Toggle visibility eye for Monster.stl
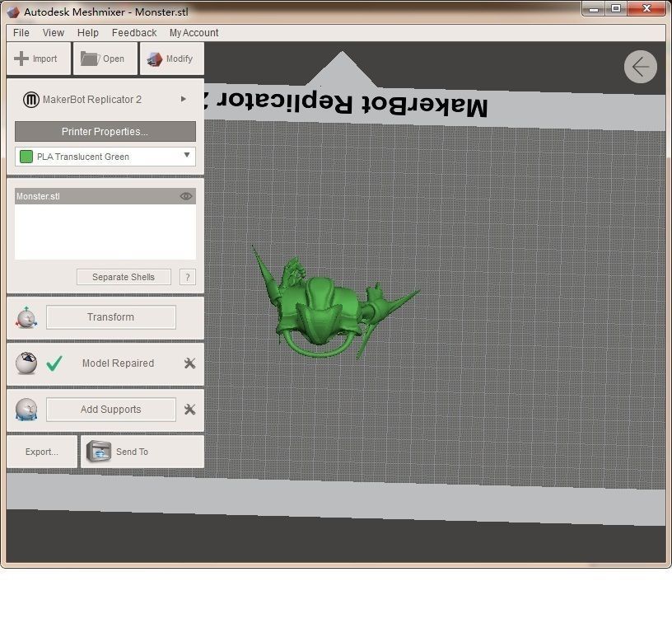This screenshot has height=642, width=672. click(x=185, y=196)
